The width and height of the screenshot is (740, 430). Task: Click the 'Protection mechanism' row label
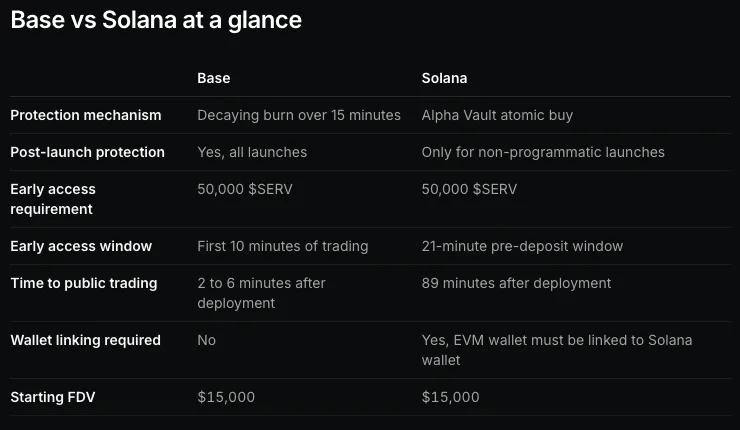(x=86, y=115)
